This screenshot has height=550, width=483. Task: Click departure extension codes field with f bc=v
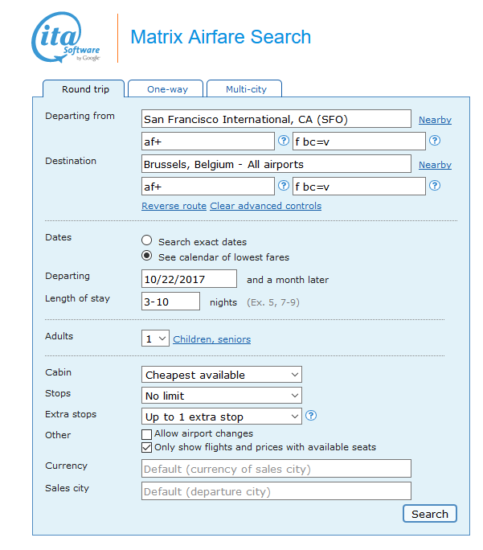[359, 141]
